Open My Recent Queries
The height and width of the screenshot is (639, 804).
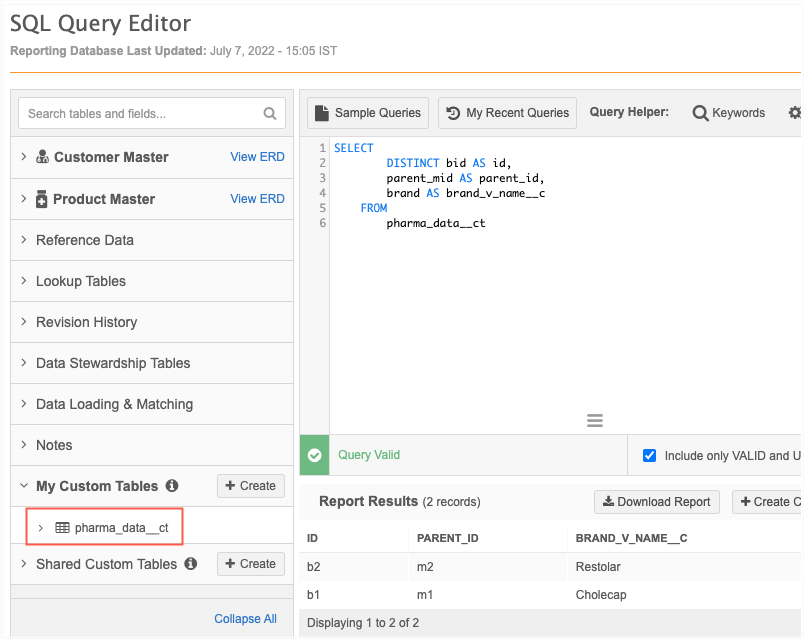507,113
